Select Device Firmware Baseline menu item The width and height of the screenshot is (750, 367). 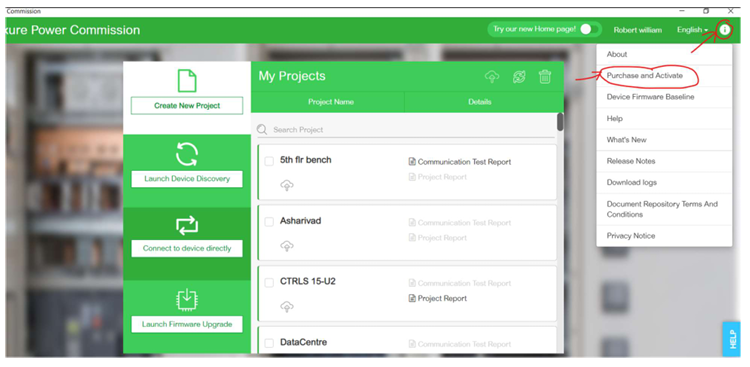(x=664, y=97)
